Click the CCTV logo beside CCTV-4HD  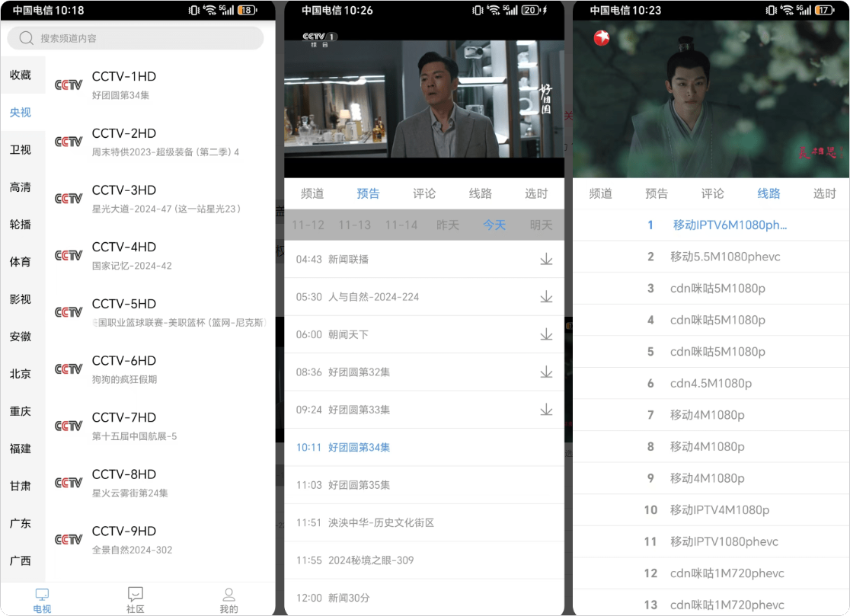[x=69, y=256]
